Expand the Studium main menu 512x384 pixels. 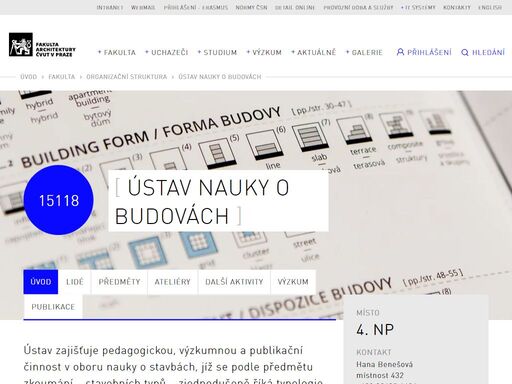(x=217, y=52)
